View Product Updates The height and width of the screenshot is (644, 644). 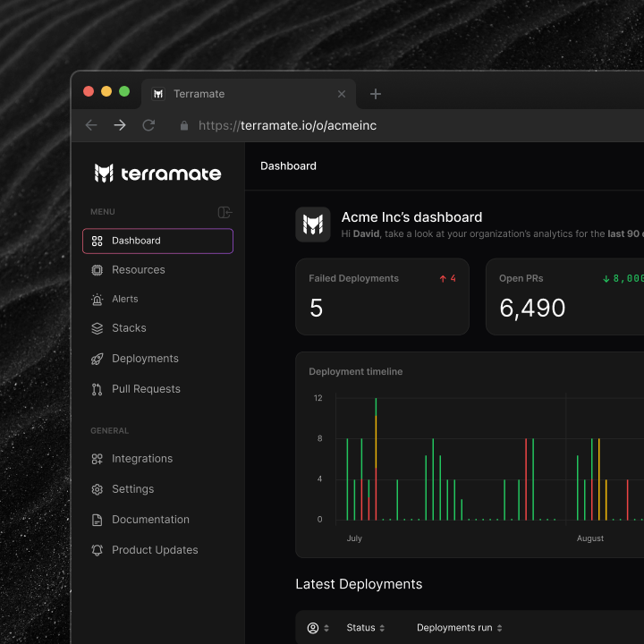point(155,550)
